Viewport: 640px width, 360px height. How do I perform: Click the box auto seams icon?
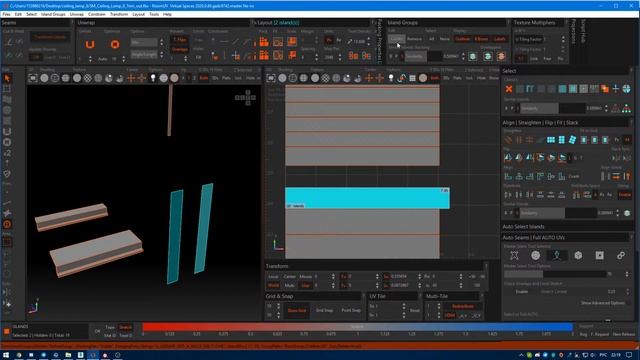[x=578, y=256]
